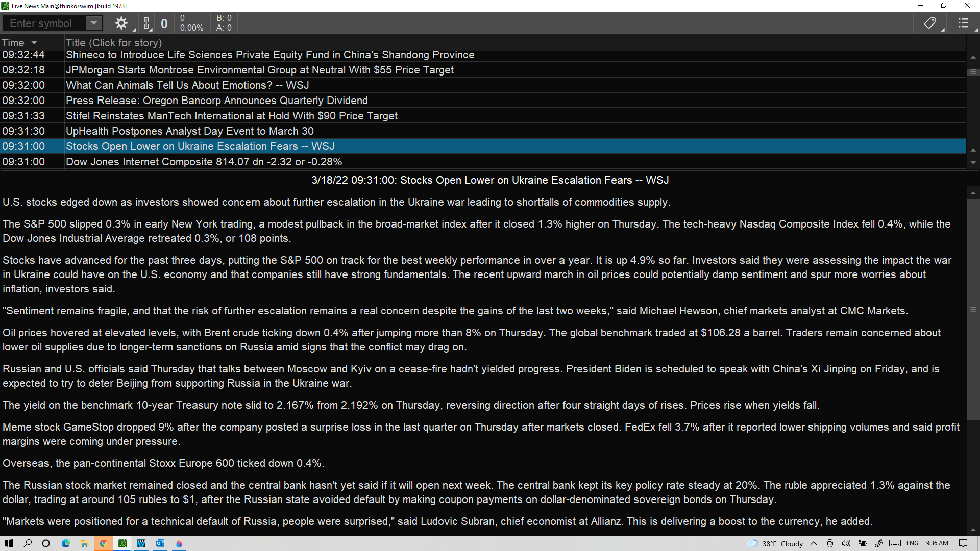Open JPMorgan Starts Montrose Environmental story

point(260,70)
